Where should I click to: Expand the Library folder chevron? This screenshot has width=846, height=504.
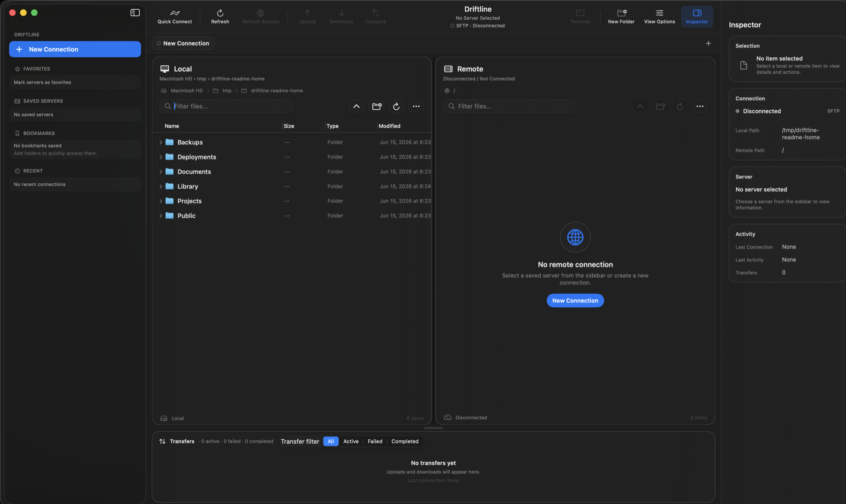tap(160, 186)
